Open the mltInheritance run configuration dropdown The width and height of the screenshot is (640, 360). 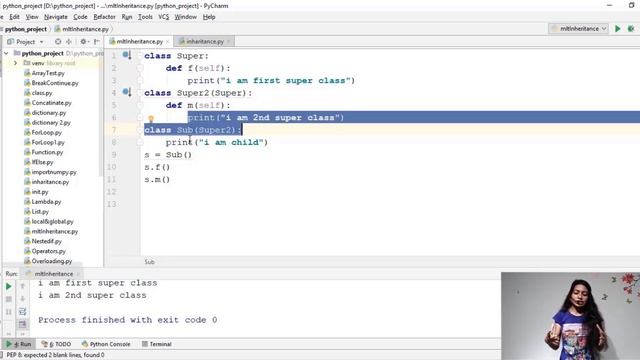coord(578,29)
